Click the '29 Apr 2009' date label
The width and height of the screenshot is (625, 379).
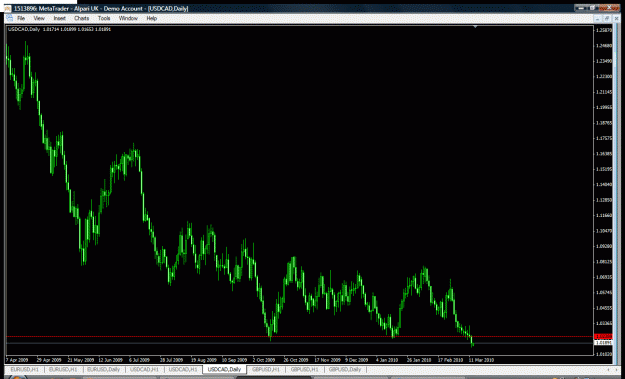(49, 360)
